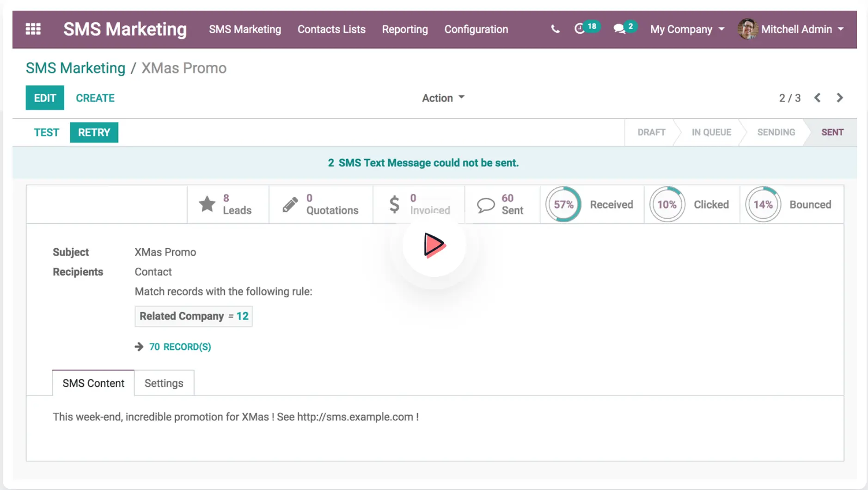868x490 pixels.
Task: Open the Received stat label
Action: pyautogui.click(x=611, y=204)
